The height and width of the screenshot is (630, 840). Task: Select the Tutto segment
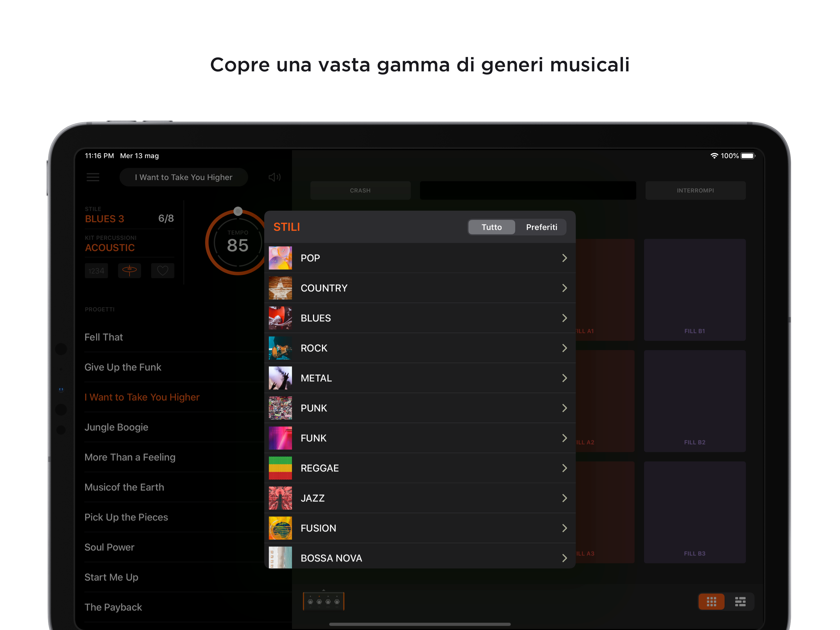pyautogui.click(x=491, y=227)
